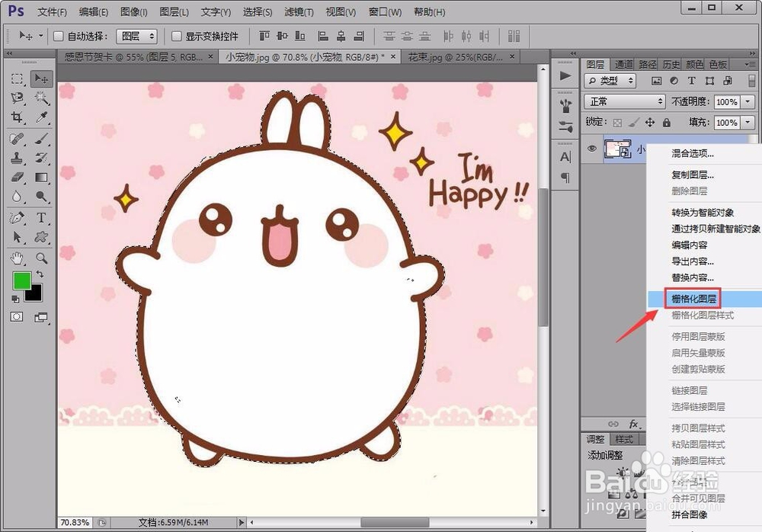The height and width of the screenshot is (532, 762).
Task: Select the Horizontal Type tool
Action: coord(41,218)
